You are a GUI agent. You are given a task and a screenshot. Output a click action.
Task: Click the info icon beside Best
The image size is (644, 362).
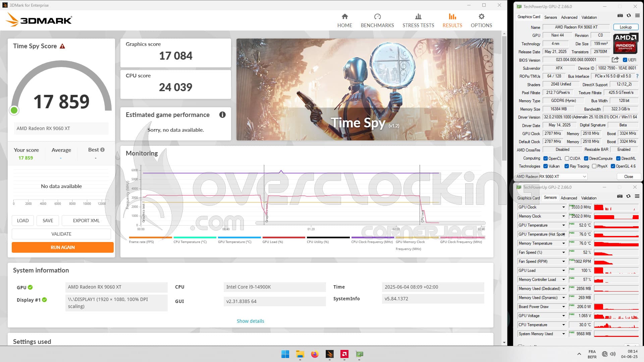click(x=102, y=150)
